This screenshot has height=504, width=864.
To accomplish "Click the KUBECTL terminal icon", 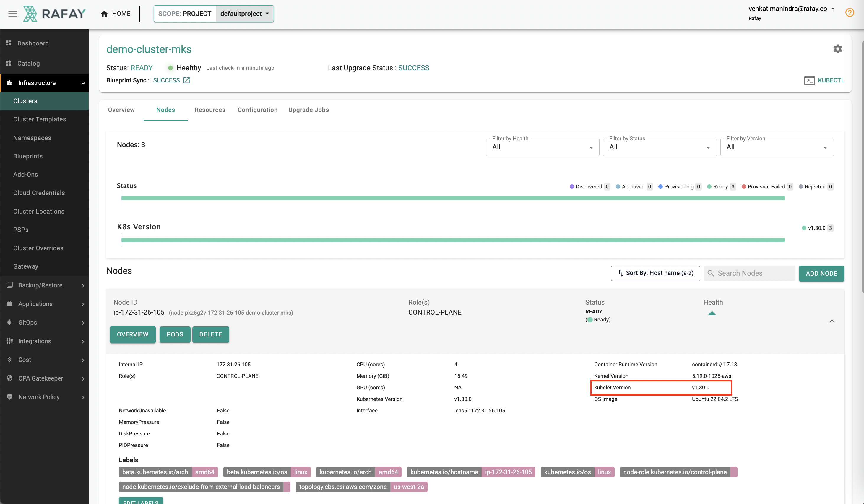I will pos(809,81).
